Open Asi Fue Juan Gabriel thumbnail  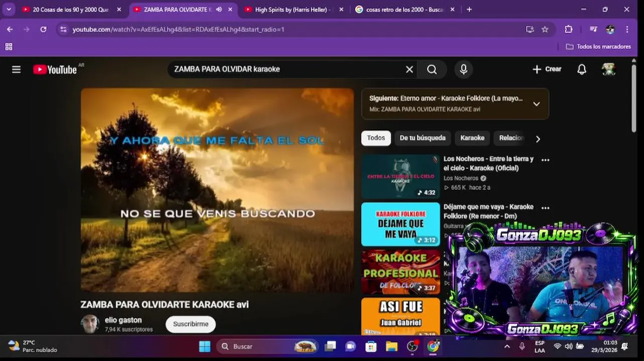[x=400, y=316]
